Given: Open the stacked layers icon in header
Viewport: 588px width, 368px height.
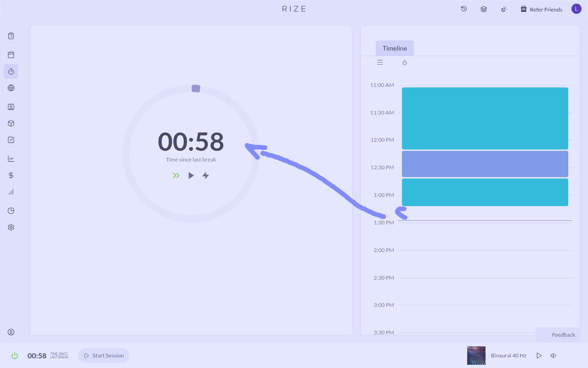Looking at the screenshot, I should pyautogui.click(x=484, y=9).
